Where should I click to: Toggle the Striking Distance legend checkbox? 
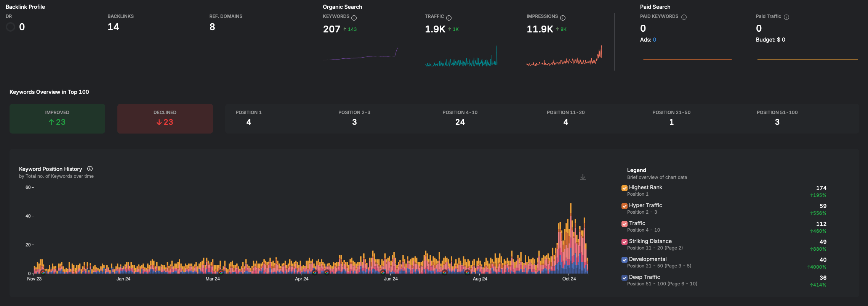pyautogui.click(x=625, y=242)
